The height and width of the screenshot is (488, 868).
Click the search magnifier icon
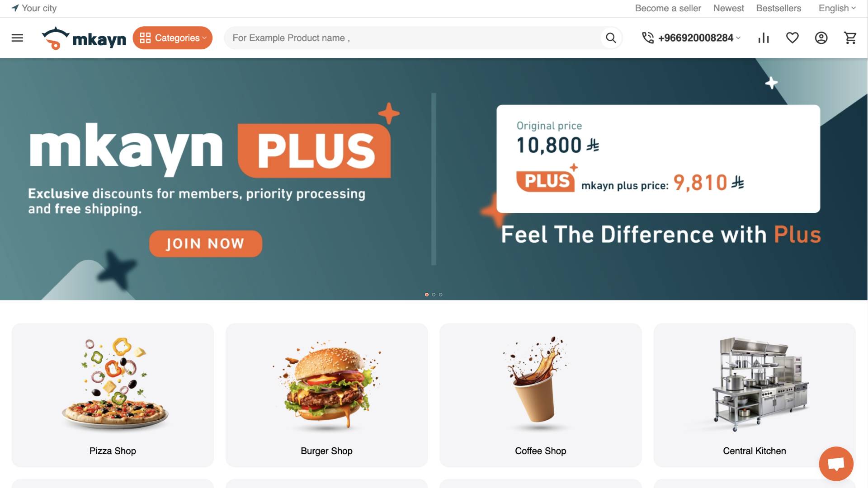click(611, 38)
